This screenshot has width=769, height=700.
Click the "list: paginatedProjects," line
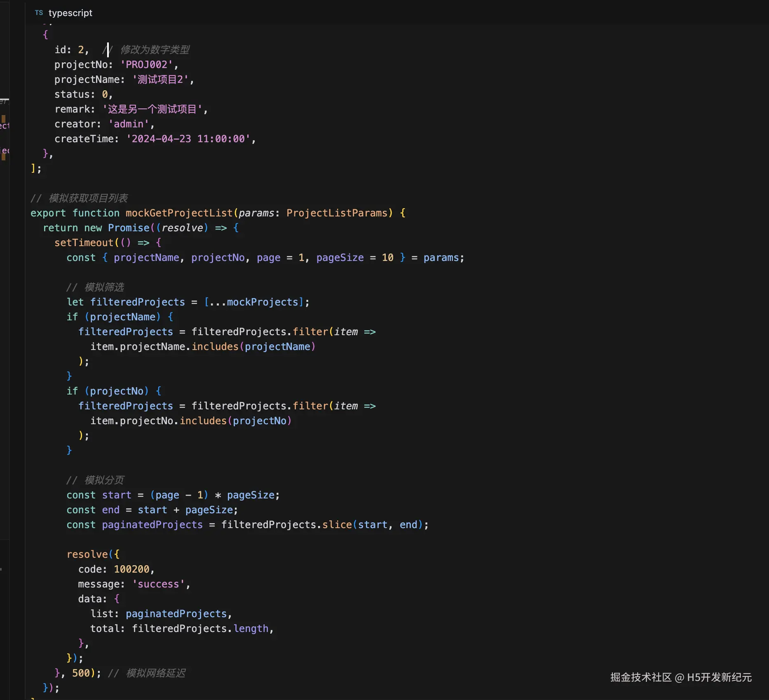161,614
